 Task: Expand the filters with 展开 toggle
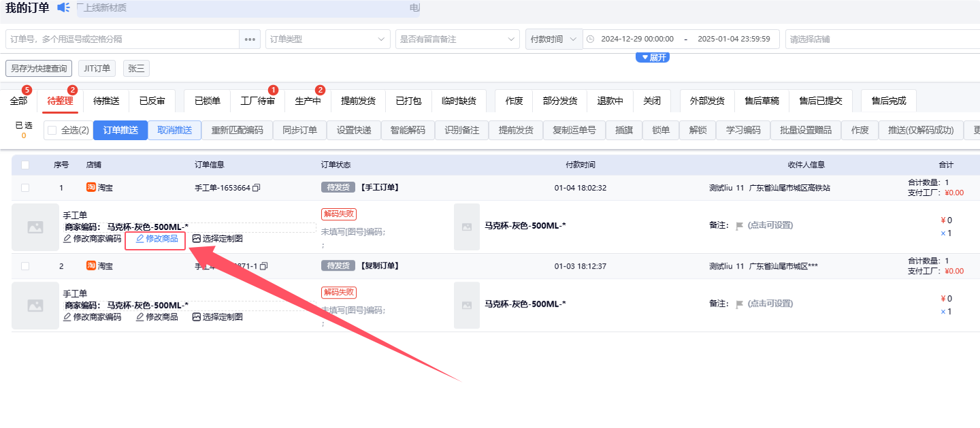pos(653,58)
